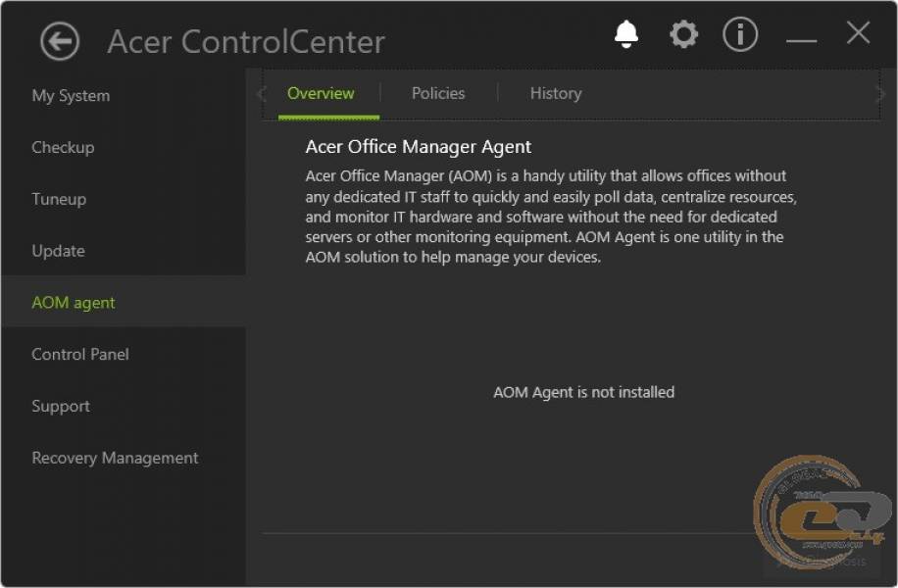This screenshot has width=898, height=588.
Task: Switch to the History tab
Action: coord(556,93)
